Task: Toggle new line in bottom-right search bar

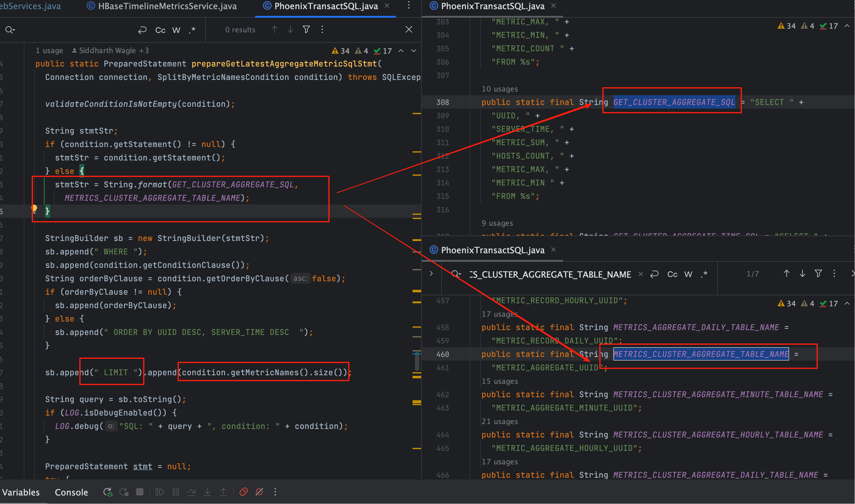Action: click(654, 274)
